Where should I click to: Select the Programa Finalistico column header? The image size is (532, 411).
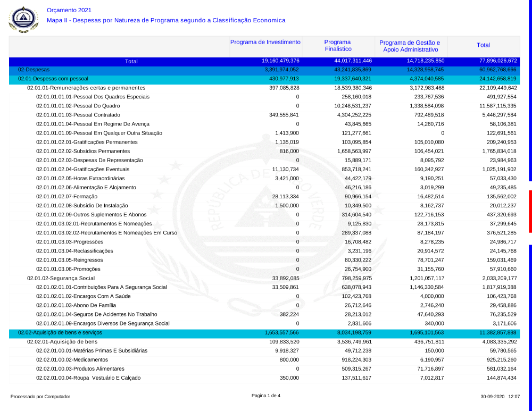point(337,46)
